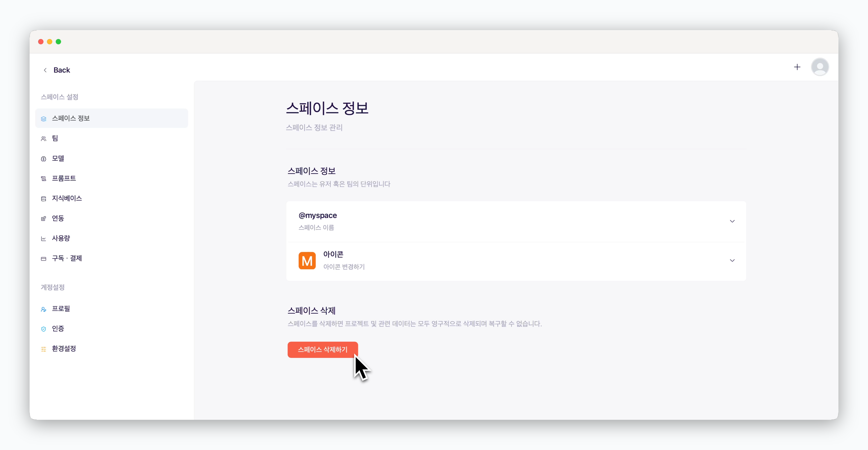868x450 pixels.
Task: Click the 모델 icon in sidebar
Action: pos(44,159)
